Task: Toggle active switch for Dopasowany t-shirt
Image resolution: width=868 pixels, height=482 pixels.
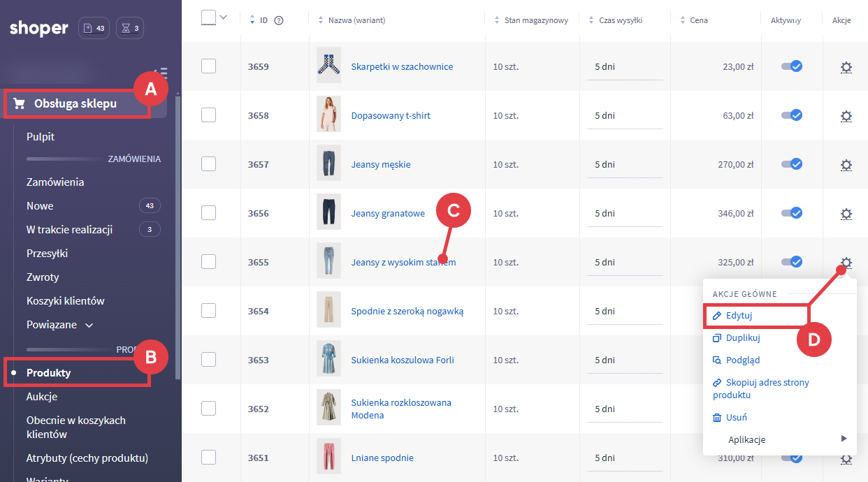Action: point(791,115)
